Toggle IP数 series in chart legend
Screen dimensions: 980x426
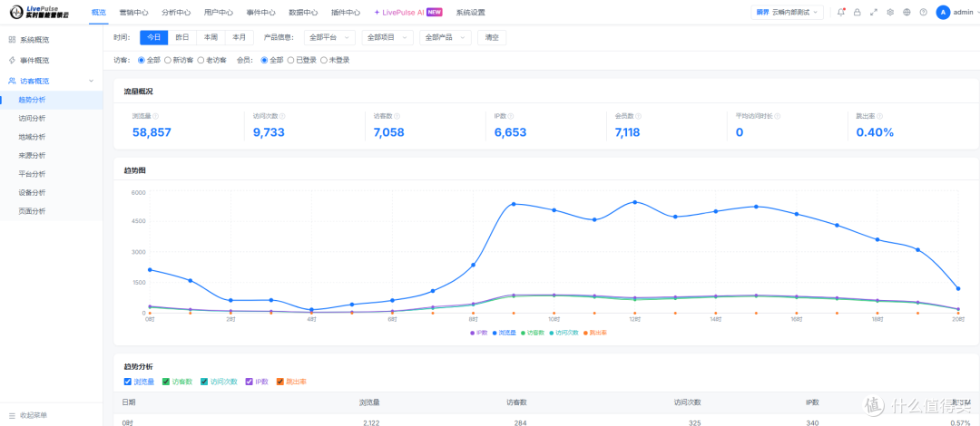click(479, 333)
